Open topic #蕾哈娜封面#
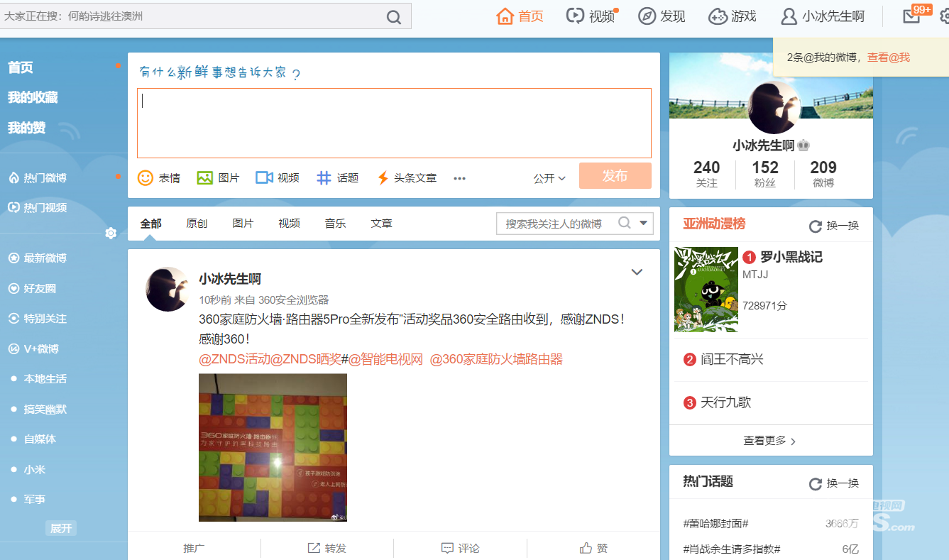949x560 pixels. coord(715,523)
